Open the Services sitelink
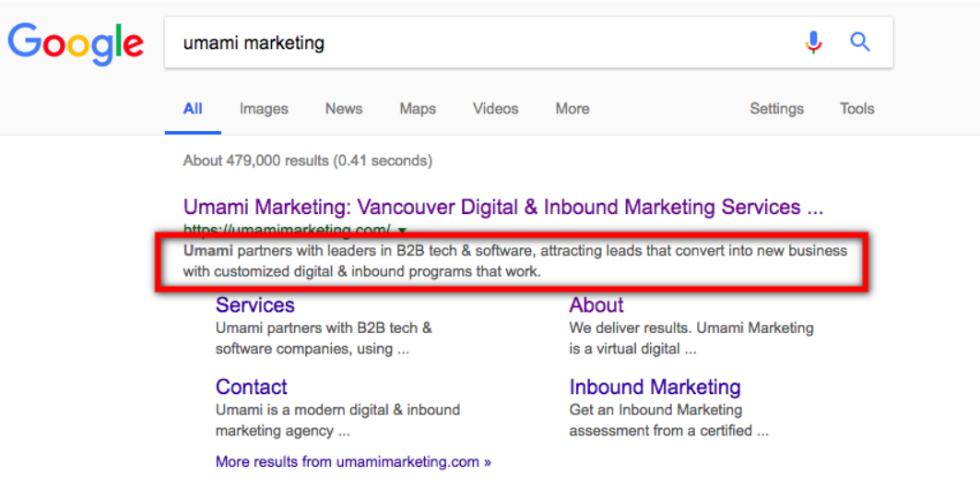 (x=255, y=305)
